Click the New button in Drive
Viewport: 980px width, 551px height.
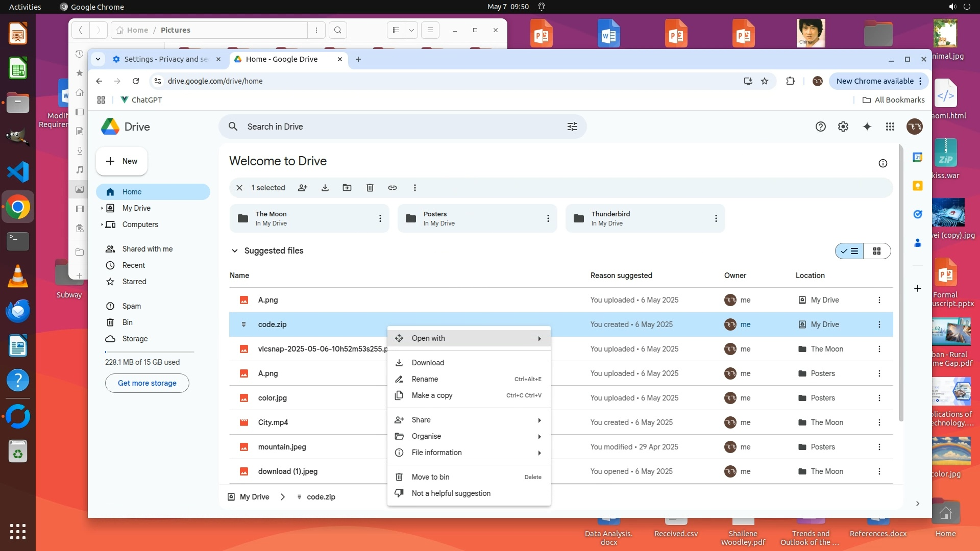[121, 161]
